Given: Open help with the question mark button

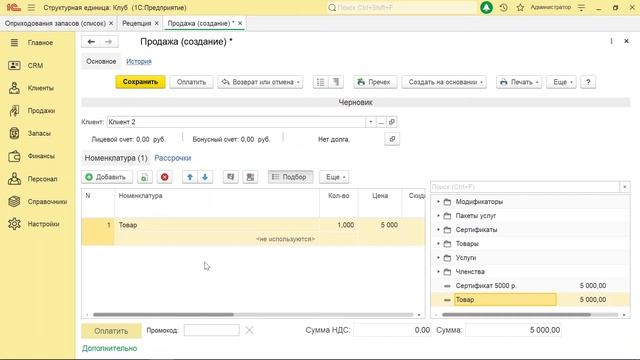Looking at the screenshot, I should click(588, 82).
